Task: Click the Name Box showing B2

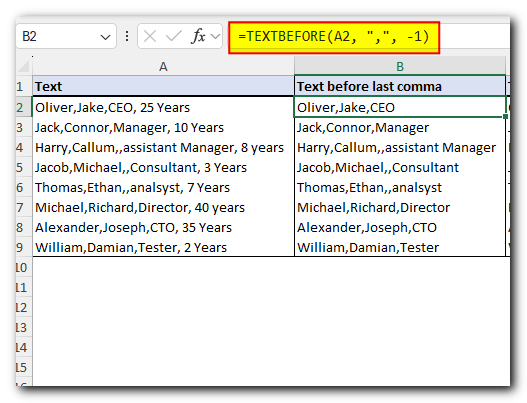Action: (x=66, y=36)
